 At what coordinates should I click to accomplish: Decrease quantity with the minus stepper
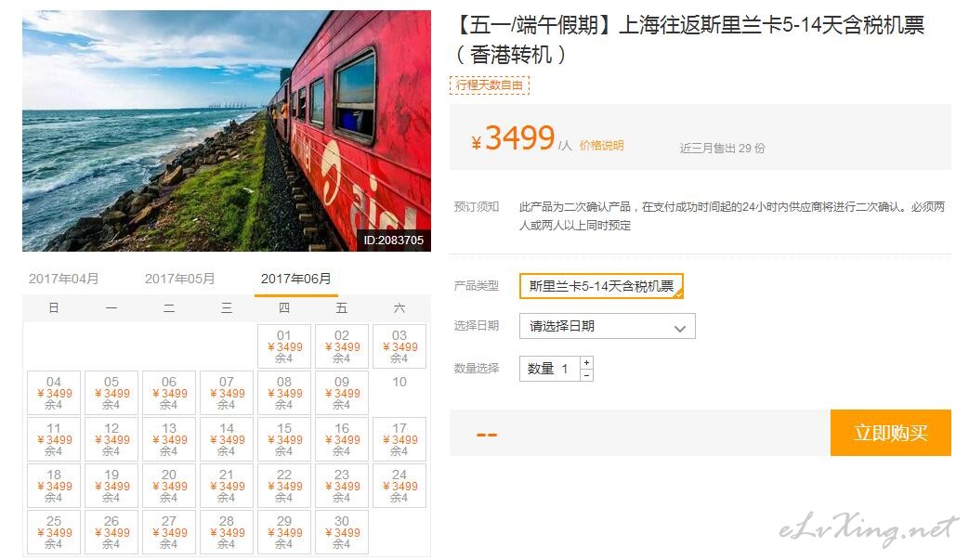pyautogui.click(x=586, y=375)
